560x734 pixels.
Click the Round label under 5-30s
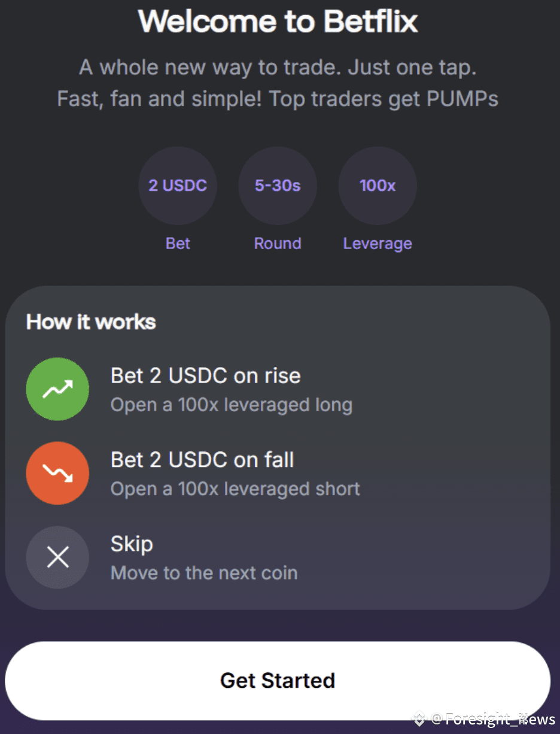(x=278, y=244)
